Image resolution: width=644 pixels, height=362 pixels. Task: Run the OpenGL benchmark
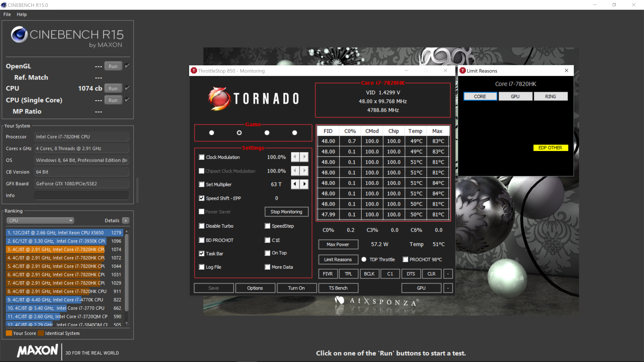pyautogui.click(x=113, y=66)
